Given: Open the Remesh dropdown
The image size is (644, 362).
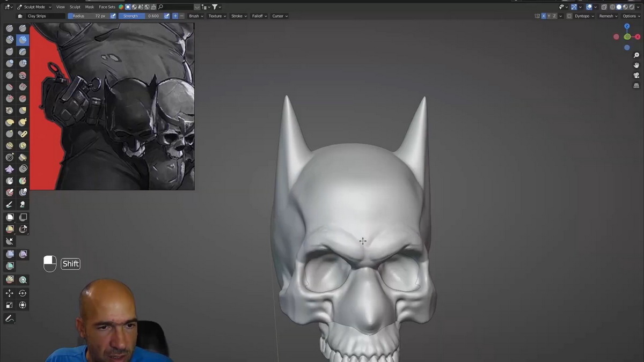Looking at the screenshot, I should pyautogui.click(x=608, y=16).
